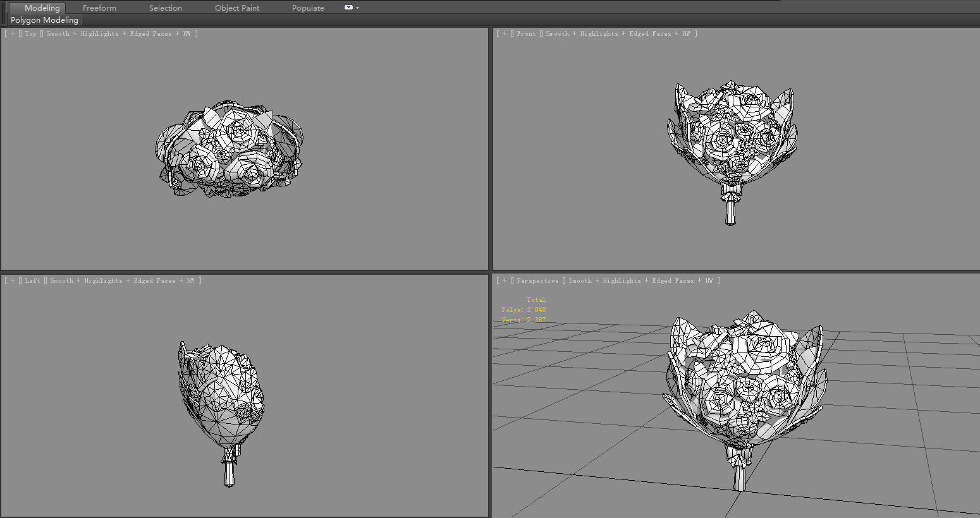Open the Top viewport shading label menu

click(118, 34)
